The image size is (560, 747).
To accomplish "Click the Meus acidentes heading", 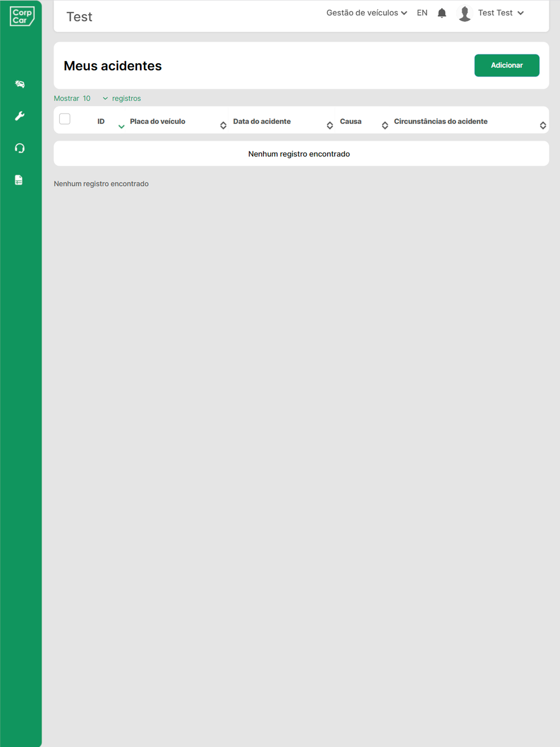I will coord(113,66).
